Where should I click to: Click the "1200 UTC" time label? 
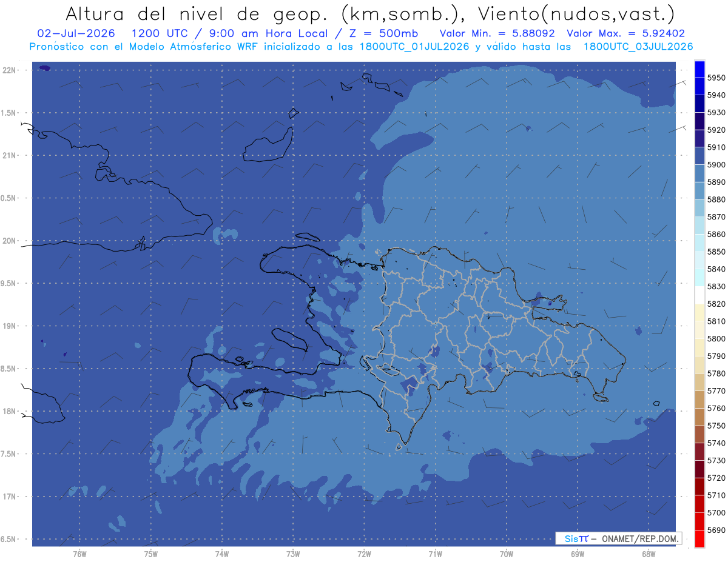159,34
